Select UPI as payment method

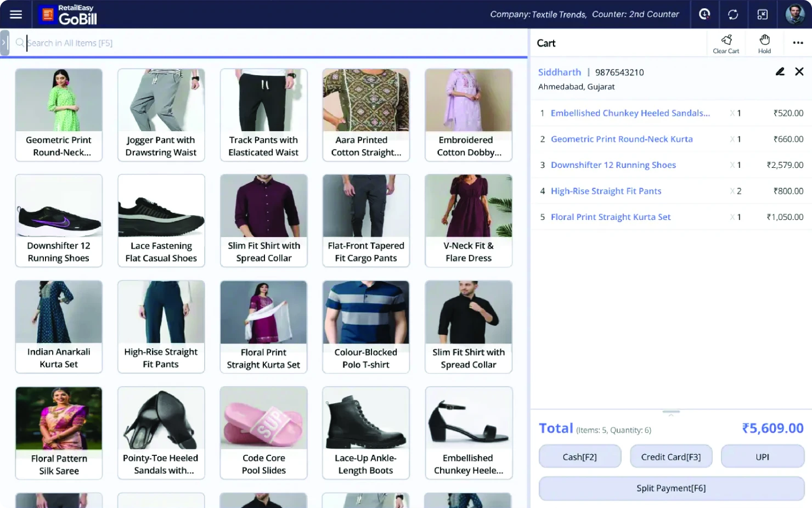(x=762, y=456)
